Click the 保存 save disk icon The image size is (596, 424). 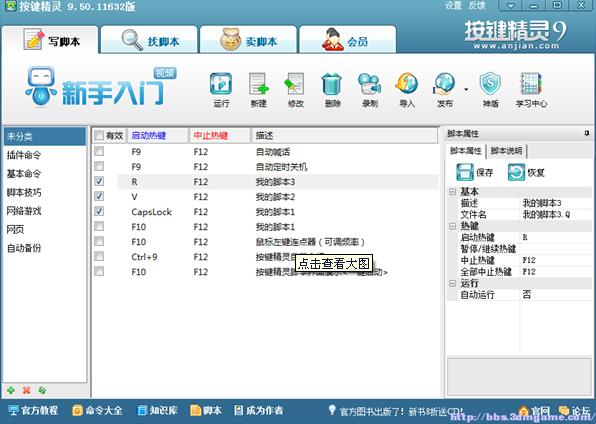pos(464,172)
